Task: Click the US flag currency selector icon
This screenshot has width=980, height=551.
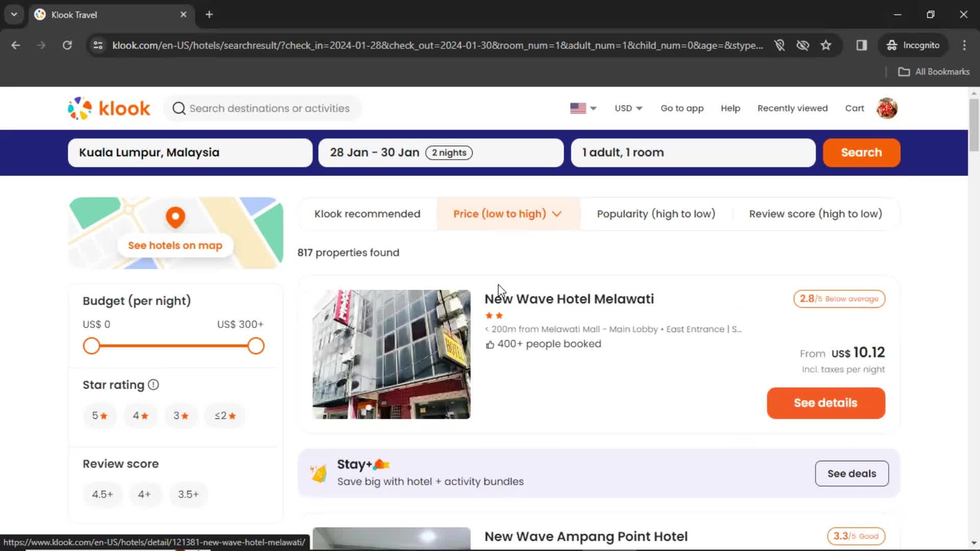Action: tap(581, 108)
